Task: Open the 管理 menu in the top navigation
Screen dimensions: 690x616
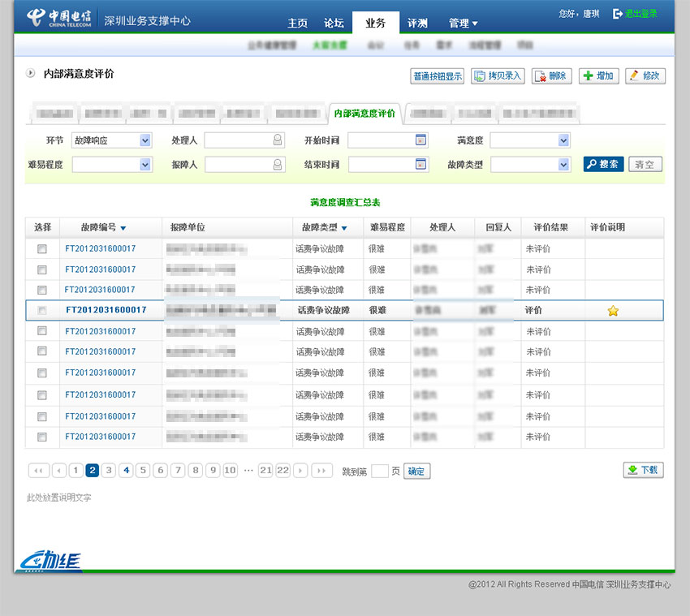Action: [x=464, y=23]
